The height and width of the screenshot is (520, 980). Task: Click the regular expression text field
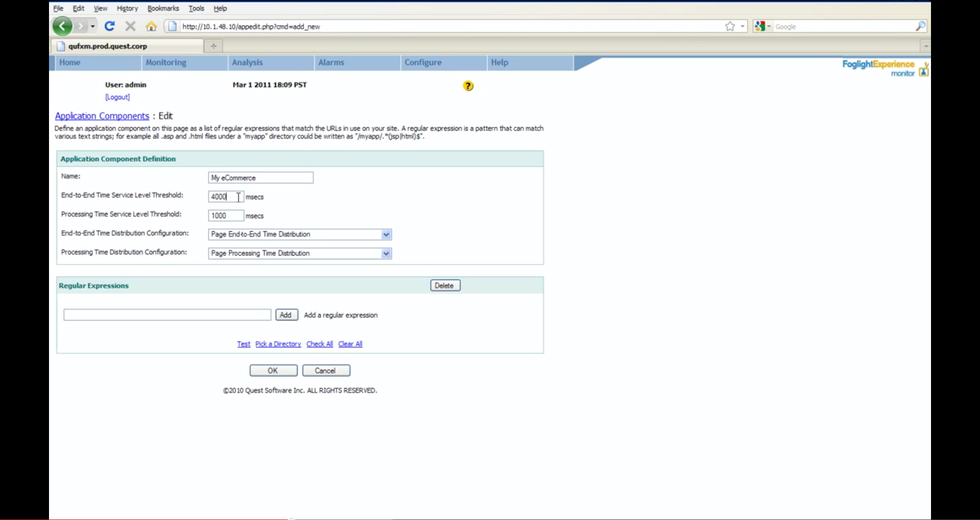167,315
